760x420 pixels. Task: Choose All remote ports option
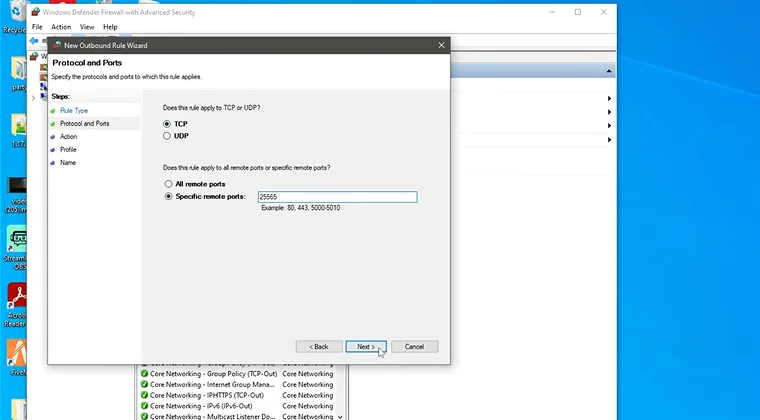tap(168, 184)
